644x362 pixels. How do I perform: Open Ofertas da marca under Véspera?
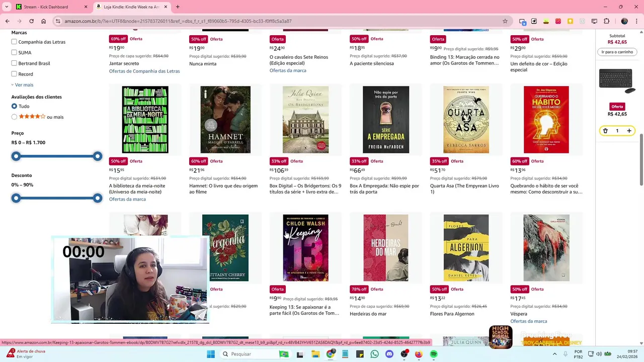528,321
